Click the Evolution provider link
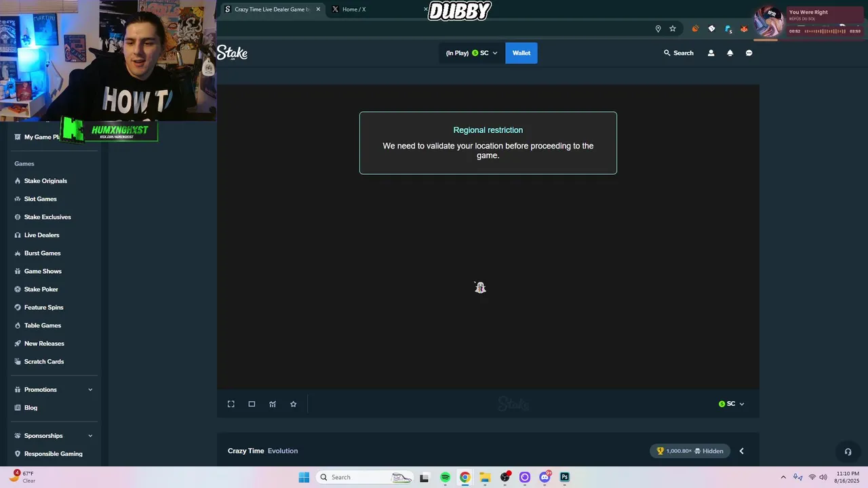Screen dimensions: 868x488 [283, 451]
